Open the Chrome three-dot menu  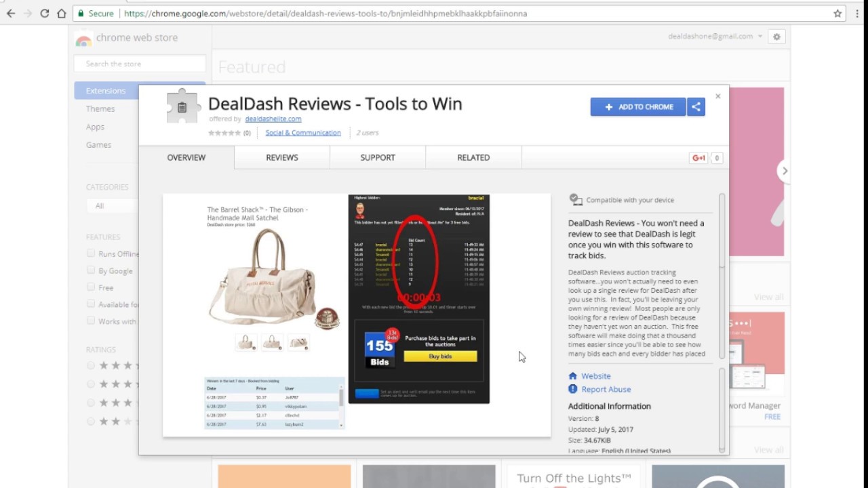(x=858, y=14)
